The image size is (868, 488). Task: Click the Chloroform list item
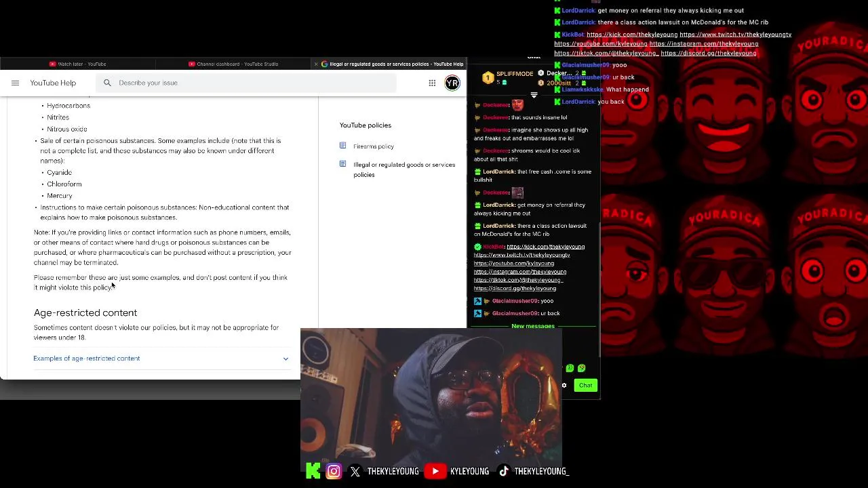coord(64,184)
